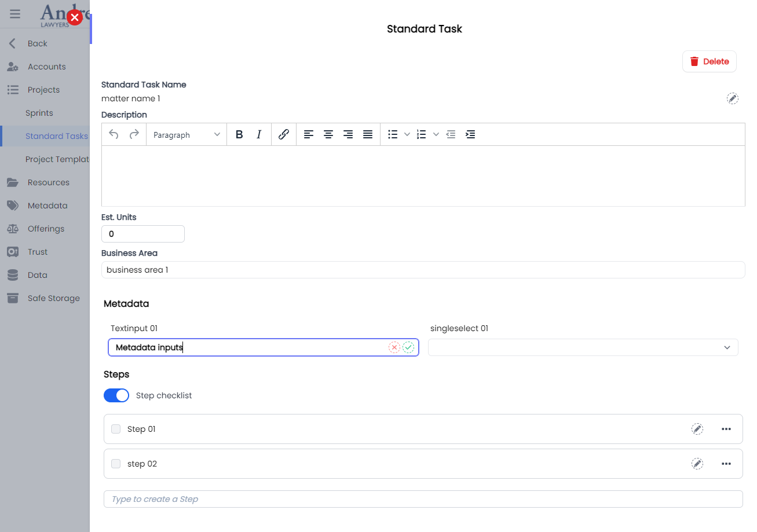
Task: Tick the step 02 checkbox
Action: tap(116, 464)
